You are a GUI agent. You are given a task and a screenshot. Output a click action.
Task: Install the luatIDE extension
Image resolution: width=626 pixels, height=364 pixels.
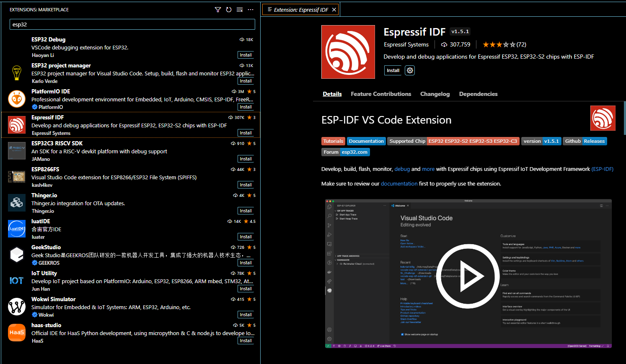click(246, 237)
